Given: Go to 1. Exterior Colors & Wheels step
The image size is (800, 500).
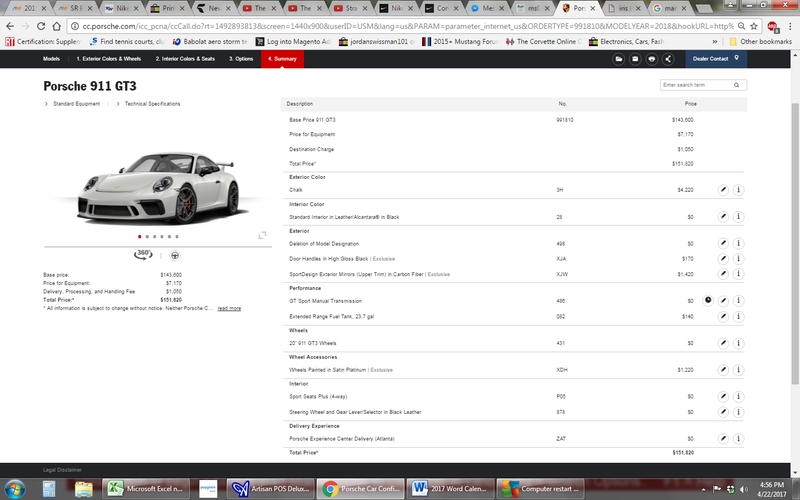Looking at the screenshot, I should click(x=109, y=59).
